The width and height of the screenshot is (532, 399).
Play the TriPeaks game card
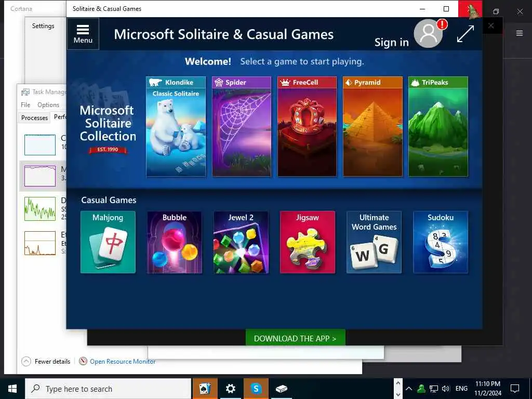(x=438, y=127)
